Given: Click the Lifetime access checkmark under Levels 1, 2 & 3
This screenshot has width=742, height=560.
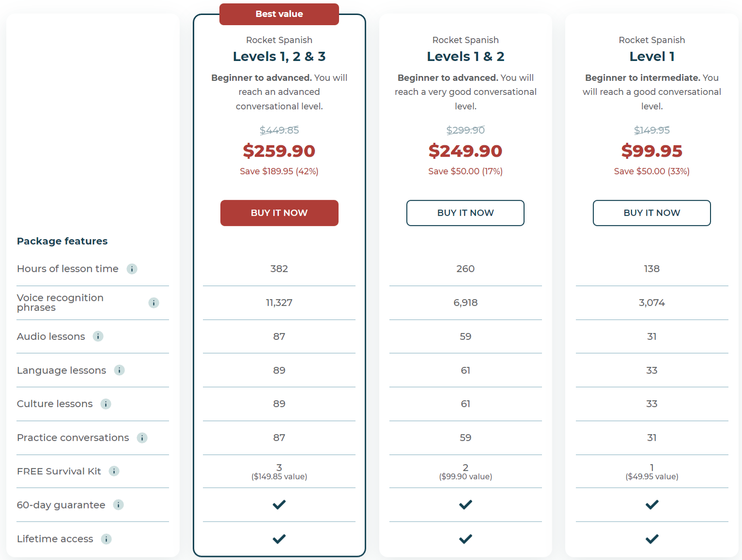Looking at the screenshot, I should (279, 539).
